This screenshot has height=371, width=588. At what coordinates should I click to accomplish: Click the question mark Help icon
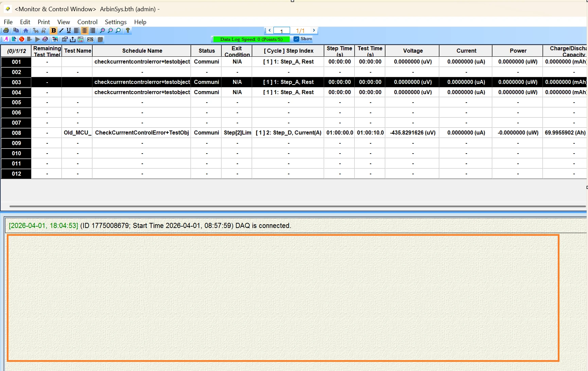point(128,31)
